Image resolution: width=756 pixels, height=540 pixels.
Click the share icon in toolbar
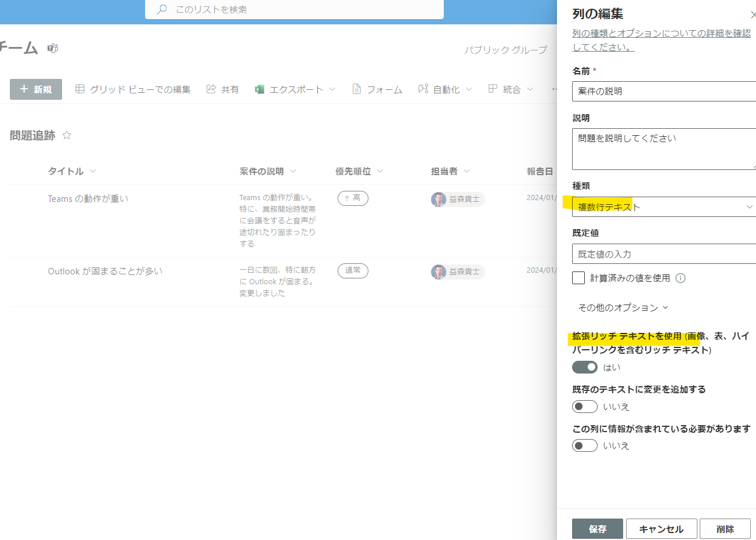coord(211,89)
